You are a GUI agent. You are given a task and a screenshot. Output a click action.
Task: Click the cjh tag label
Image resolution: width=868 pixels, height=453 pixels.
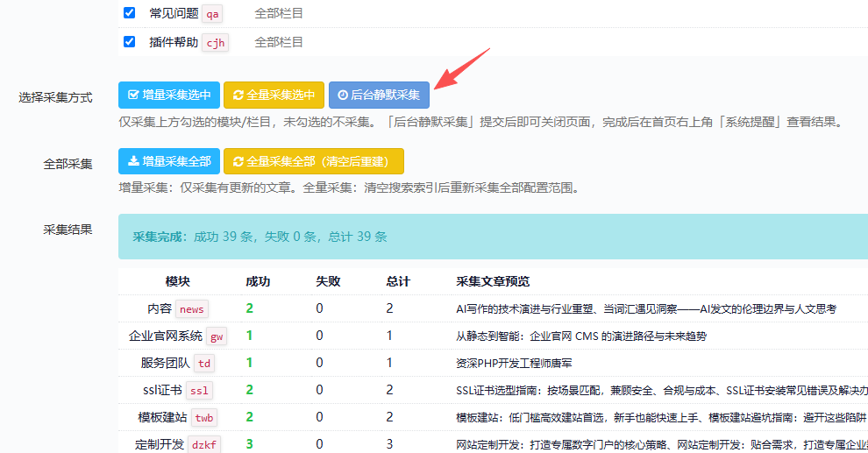click(x=216, y=43)
